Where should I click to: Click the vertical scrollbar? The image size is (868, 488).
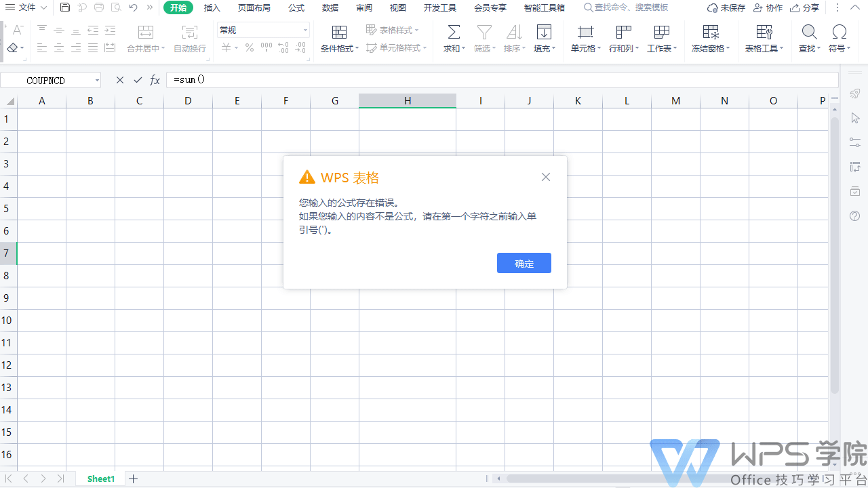pyautogui.click(x=835, y=255)
